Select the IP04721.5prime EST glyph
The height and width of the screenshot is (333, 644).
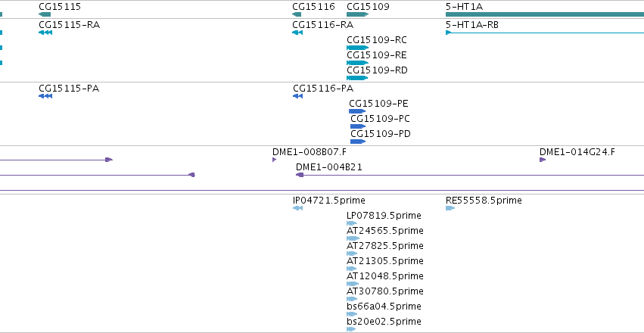(x=297, y=208)
